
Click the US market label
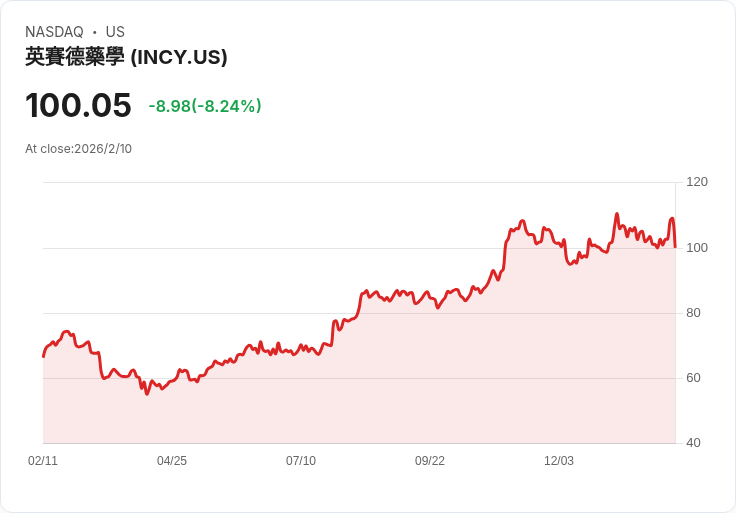click(x=115, y=32)
